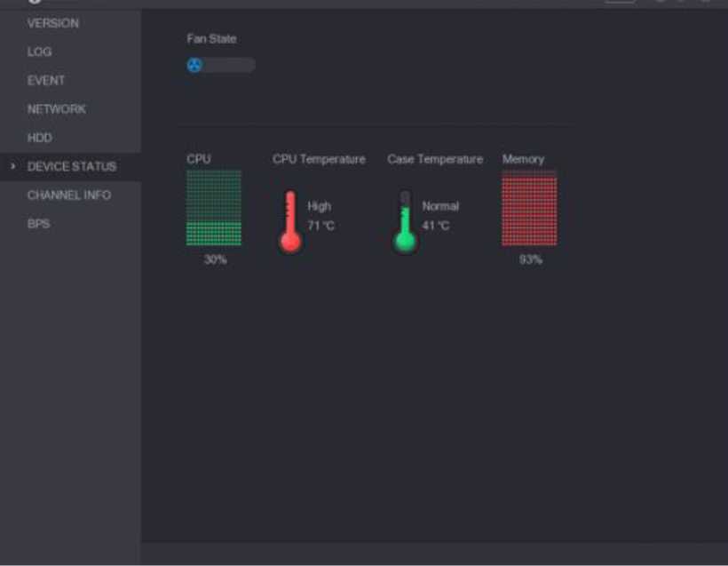Viewport: 728px width, 566px height.
Task: Click the red CPU temperature thermometer
Action: (x=290, y=221)
